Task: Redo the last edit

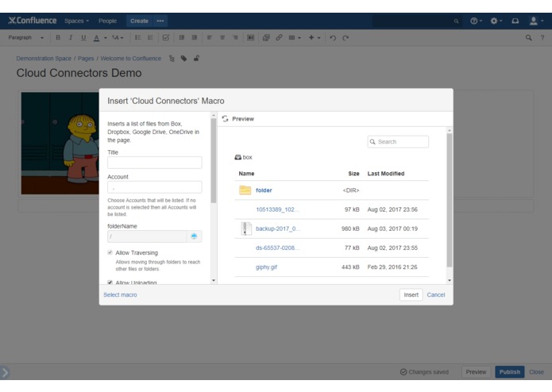Action: tap(345, 37)
